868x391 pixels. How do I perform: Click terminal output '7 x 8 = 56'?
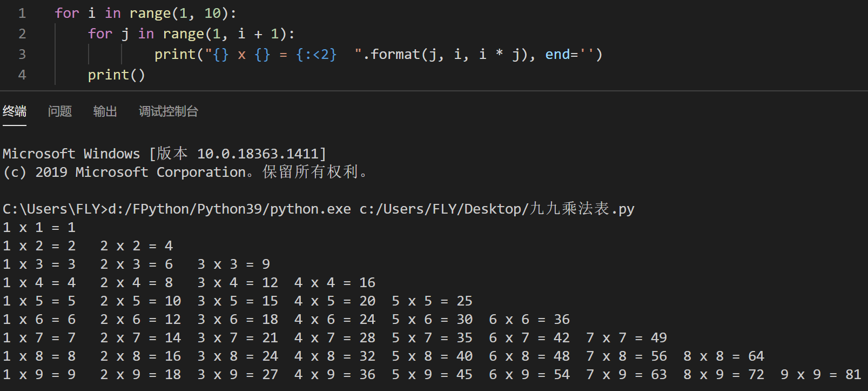pyautogui.click(x=627, y=356)
